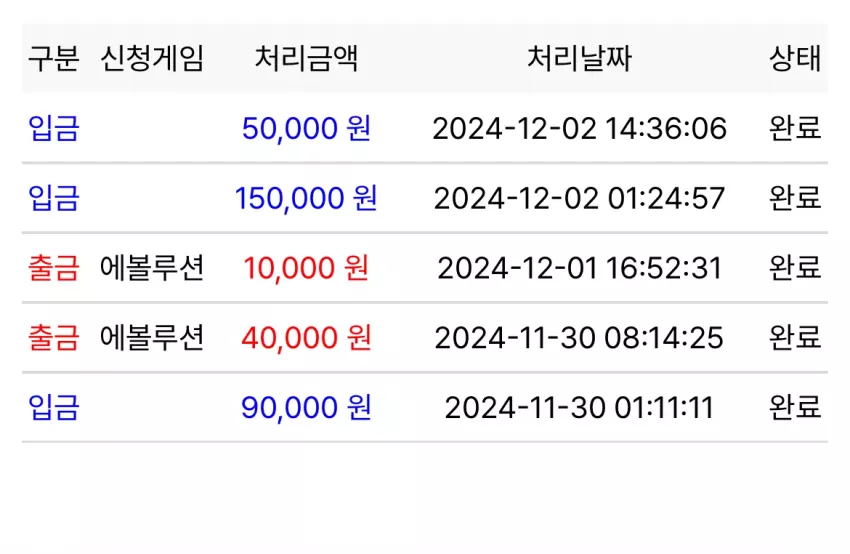
Task: Click the 구분 column header
Action: [54, 58]
